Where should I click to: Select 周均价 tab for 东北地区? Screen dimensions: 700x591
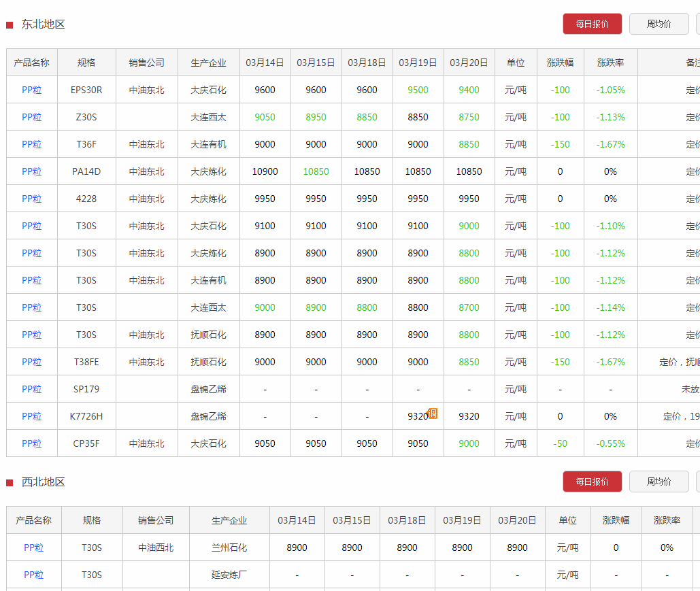click(659, 24)
